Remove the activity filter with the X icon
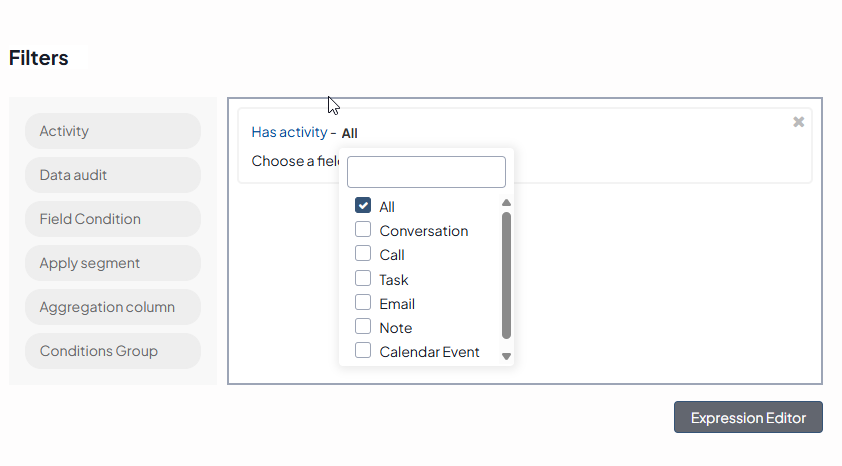This screenshot has height=466, width=842. pos(798,122)
